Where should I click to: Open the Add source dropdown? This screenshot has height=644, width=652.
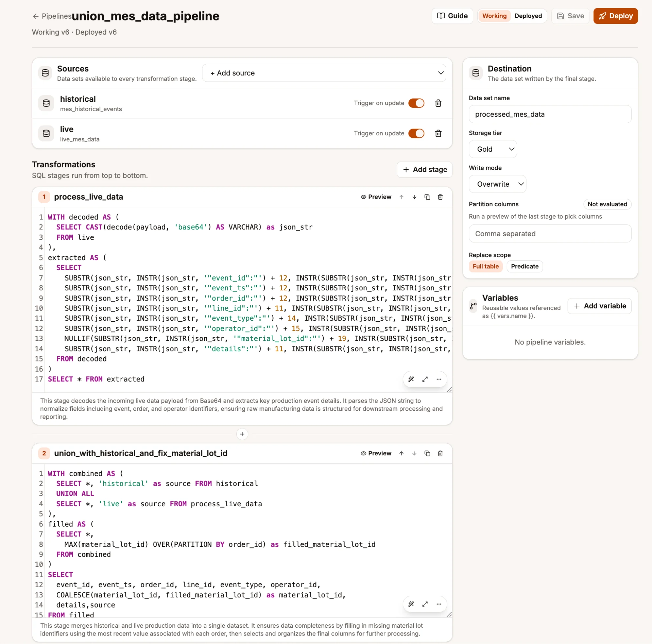(x=324, y=73)
